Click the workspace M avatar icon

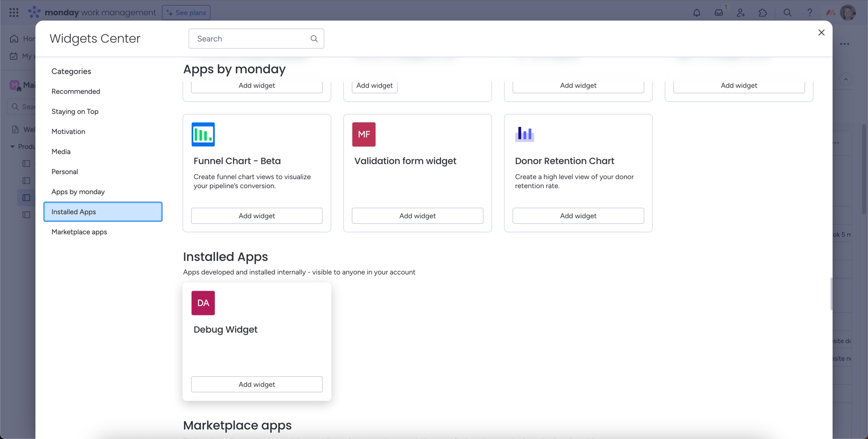[x=15, y=85]
